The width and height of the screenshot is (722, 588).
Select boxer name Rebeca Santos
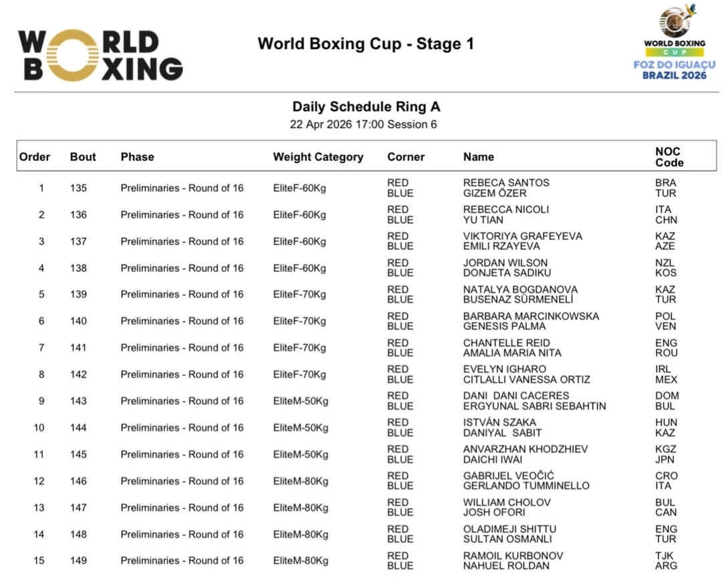pyautogui.click(x=506, y=182)
